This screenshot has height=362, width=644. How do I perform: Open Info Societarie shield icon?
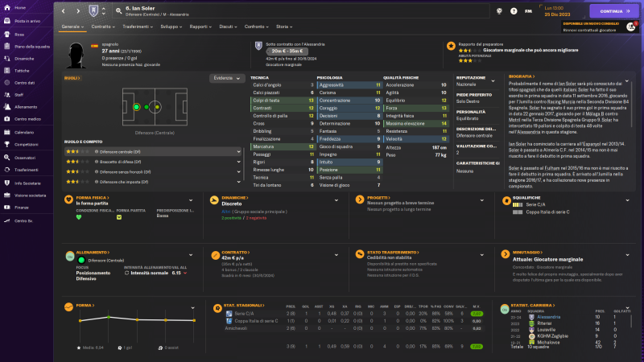point(7,183)
